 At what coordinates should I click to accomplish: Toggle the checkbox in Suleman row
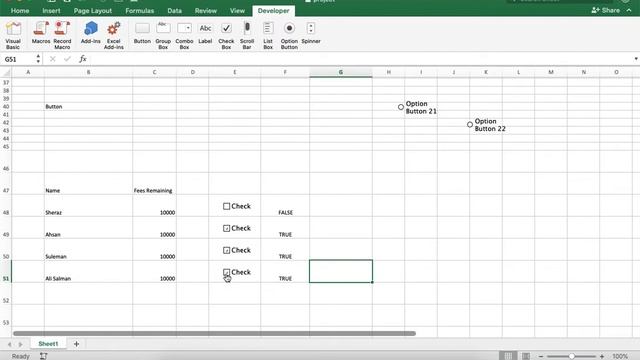pyautogui.click(x=227, y=250)
